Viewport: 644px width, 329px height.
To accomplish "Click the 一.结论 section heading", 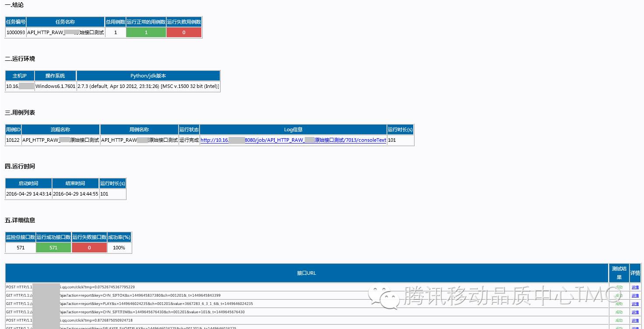I will tap(14, 5).
